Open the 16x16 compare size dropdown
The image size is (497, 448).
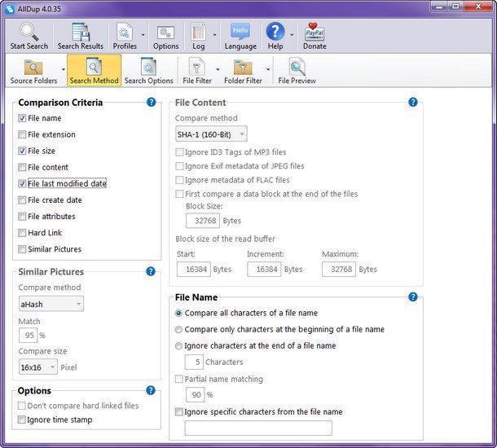click(x=38, y=367)
